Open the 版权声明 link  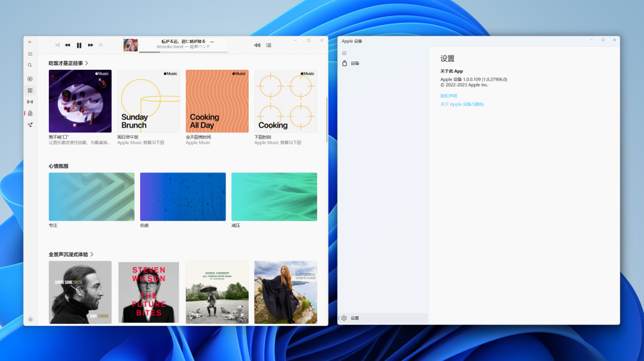(448, 96)
